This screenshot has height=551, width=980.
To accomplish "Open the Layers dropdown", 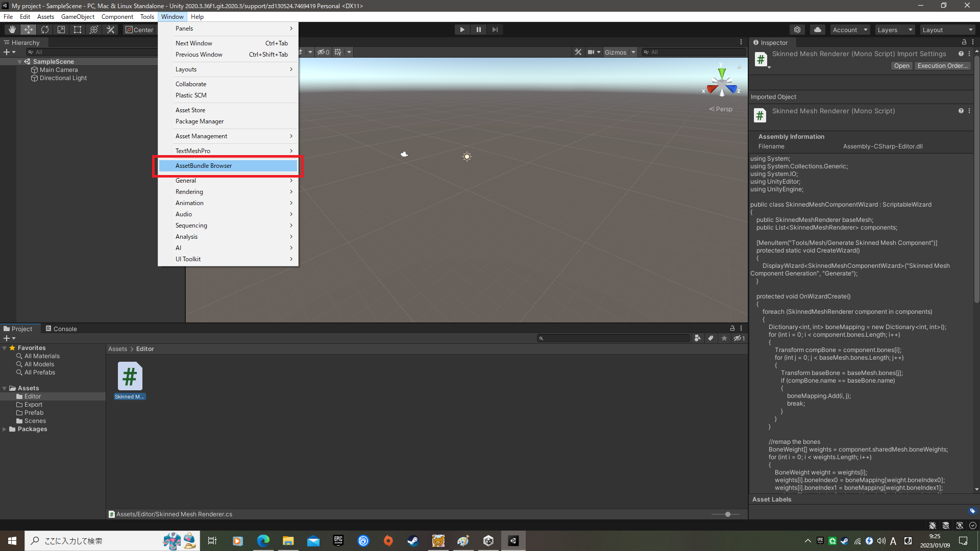I will (894, 30).
